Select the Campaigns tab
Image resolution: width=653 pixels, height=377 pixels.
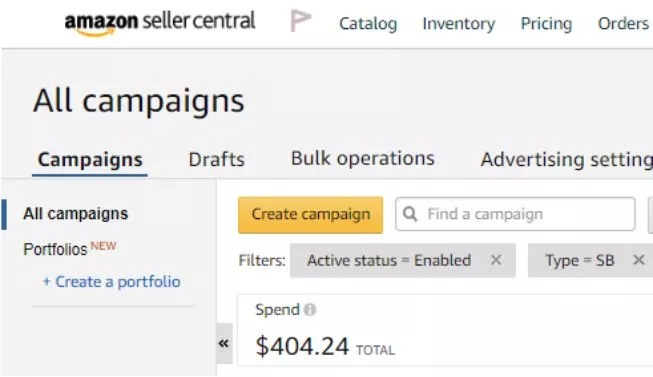pos(90,160)
